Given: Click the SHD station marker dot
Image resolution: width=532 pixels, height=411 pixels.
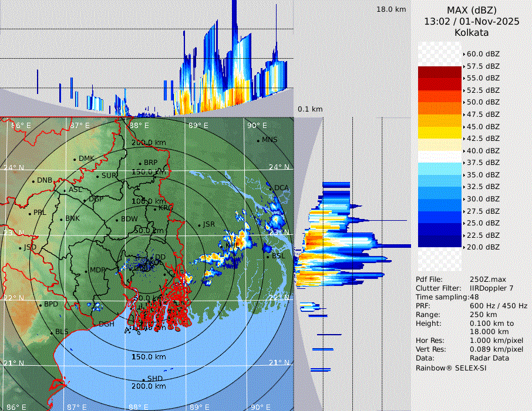Looking at the screenshot, I should pyautogui.click(x=143, y=379).
